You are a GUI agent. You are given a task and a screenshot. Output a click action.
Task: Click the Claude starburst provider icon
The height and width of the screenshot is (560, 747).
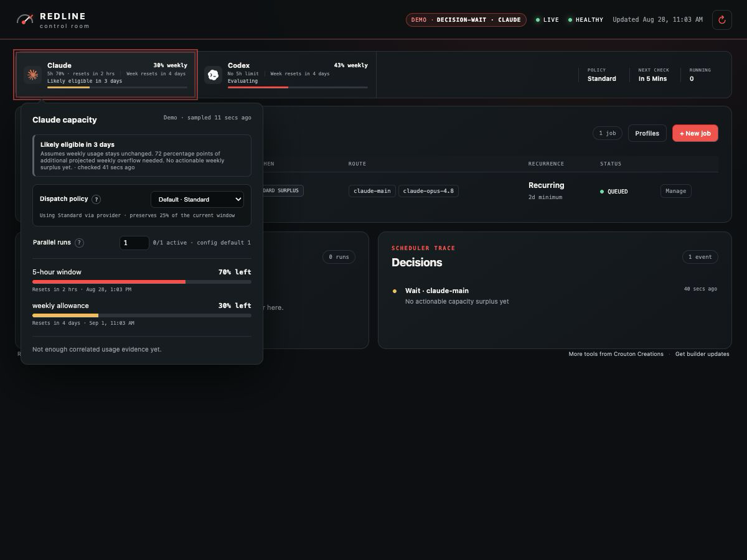32,75
